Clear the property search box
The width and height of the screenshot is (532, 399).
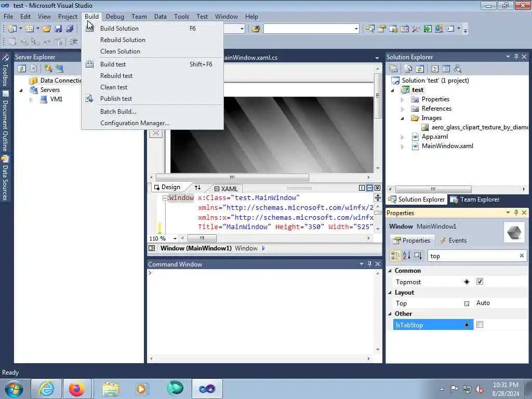(522, 256)
